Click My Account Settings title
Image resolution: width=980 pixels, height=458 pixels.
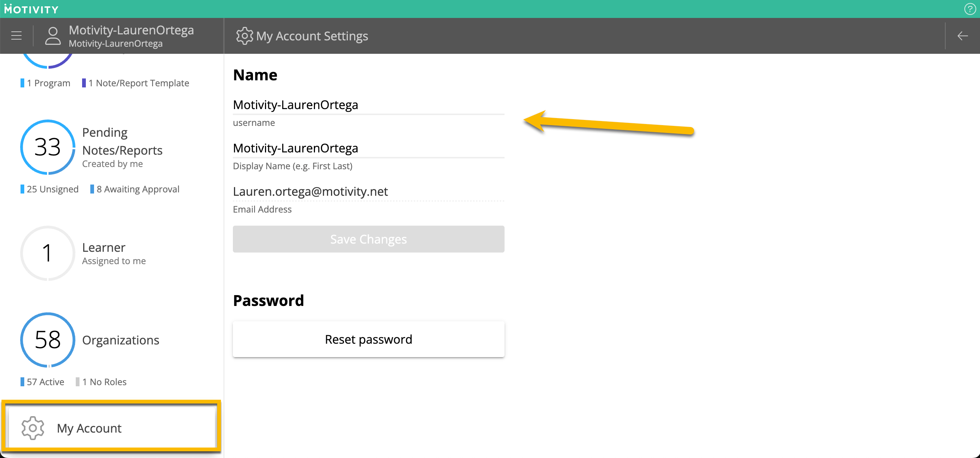[312, 36]
